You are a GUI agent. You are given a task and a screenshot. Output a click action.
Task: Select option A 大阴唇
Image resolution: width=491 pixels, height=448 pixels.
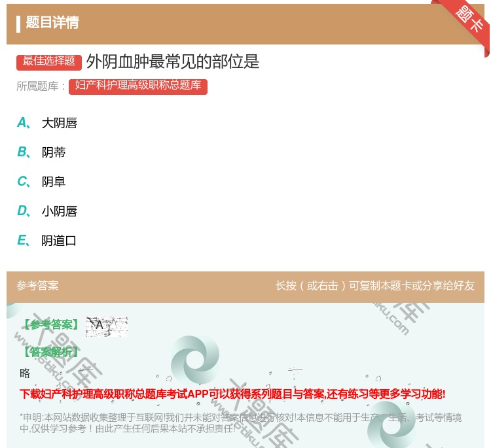click(47, 123)
